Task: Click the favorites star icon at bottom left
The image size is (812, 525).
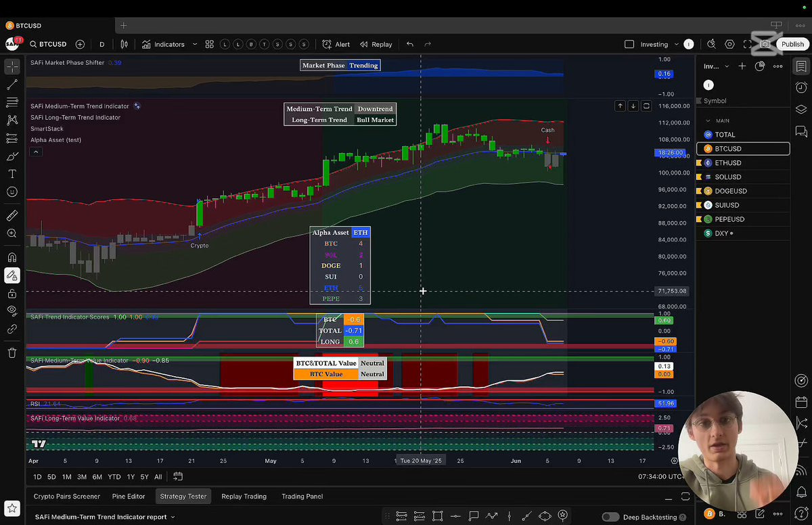Action: click(12, 508)
